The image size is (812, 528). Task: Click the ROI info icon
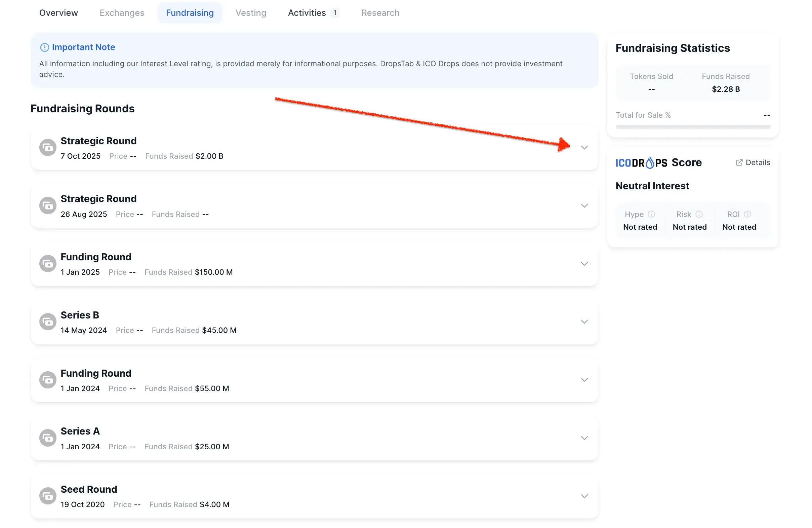(x=747, y=214)
